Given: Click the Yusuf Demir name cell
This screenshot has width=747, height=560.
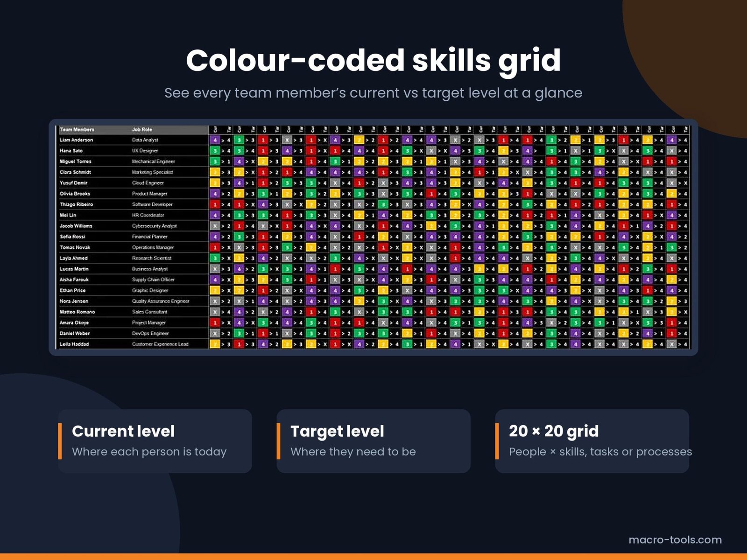Looking at the screenshot, I should coord(73,183).
